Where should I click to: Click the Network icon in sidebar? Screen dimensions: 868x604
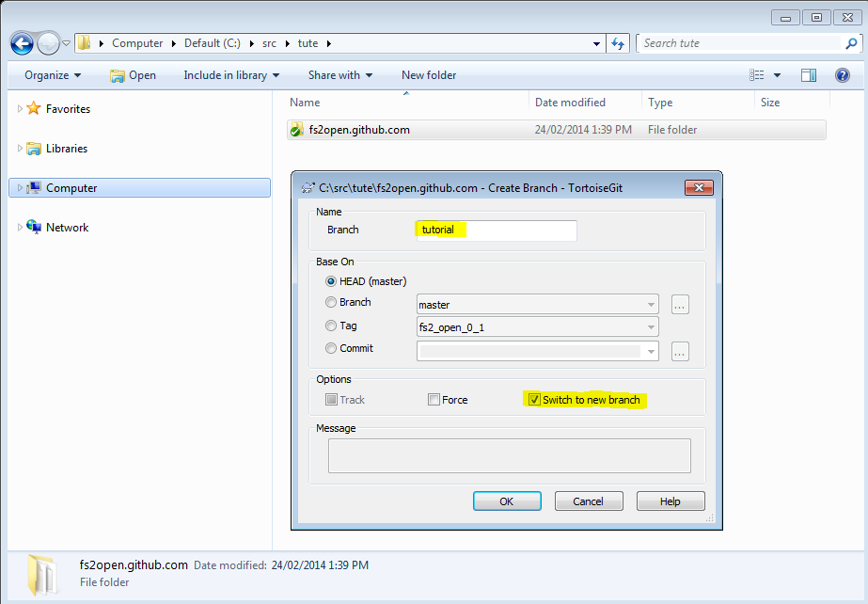coord(34,228)
